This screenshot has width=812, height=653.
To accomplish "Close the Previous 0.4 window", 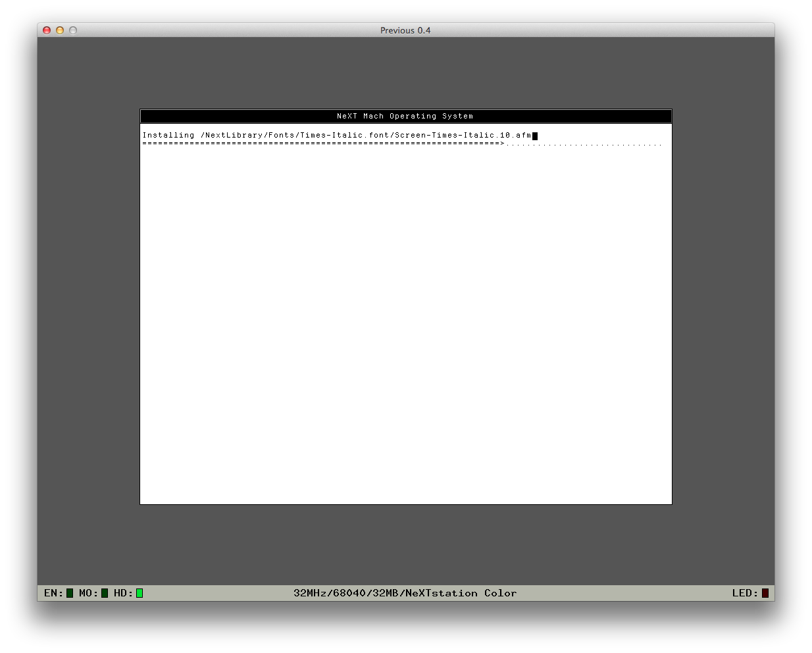I will (x=47, y=30).
